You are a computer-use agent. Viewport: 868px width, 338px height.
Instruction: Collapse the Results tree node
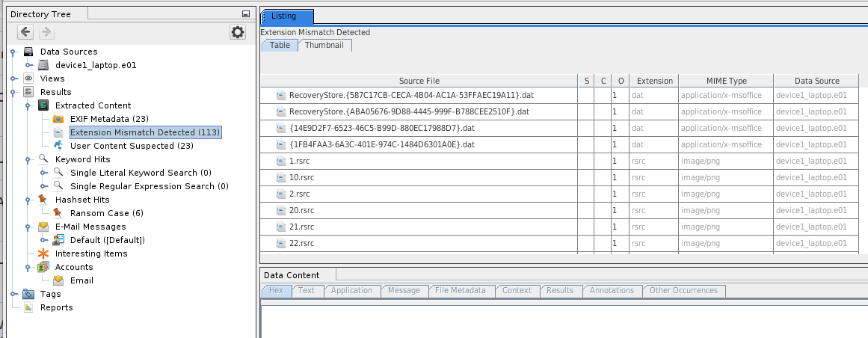(13, 92)
